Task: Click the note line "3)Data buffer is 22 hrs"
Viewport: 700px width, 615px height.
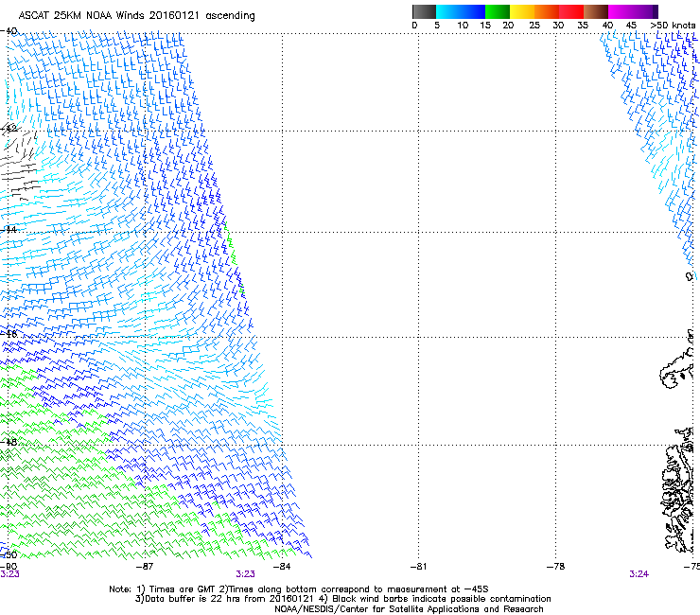Action: (342, 599)
